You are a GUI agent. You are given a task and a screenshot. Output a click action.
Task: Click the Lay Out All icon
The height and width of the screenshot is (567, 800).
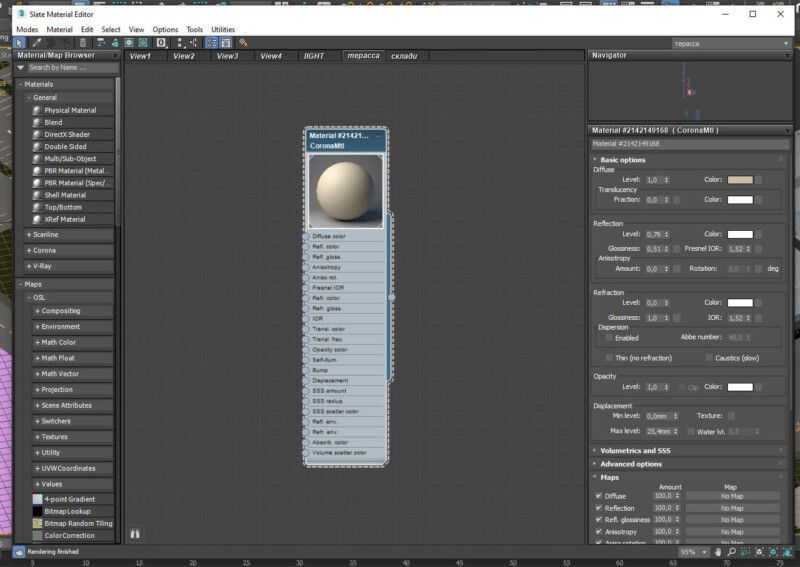tap(179, 43)
